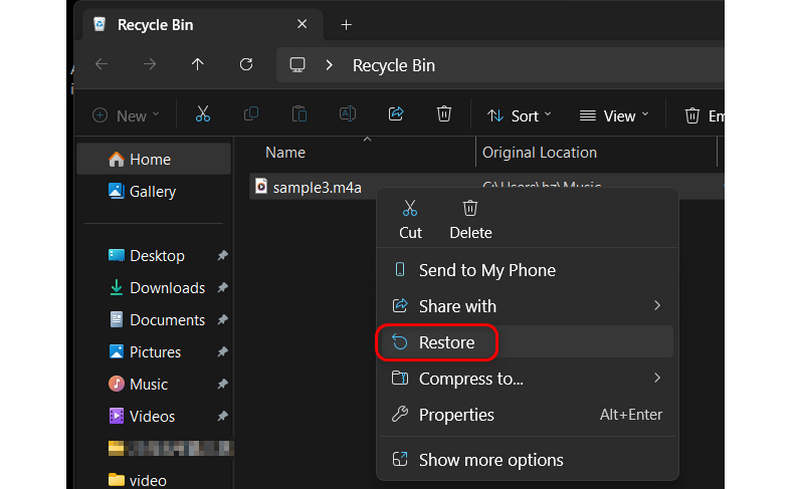This screenshot has width=800, height=489.
Task: Select Send to My Phone option
Action: pos(486,270)
